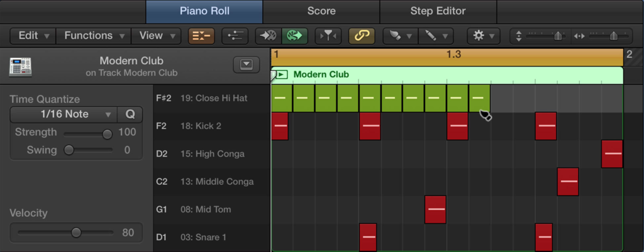Viewport: 644px width, 252px height.
Task: Toggle the MIDI Out button
Action: [294, 36]
